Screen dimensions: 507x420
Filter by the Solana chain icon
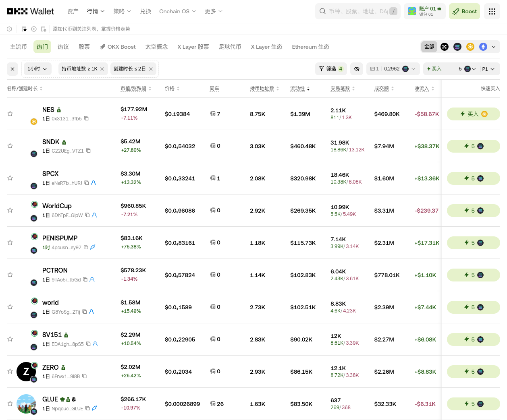click(x=457, y=47)
